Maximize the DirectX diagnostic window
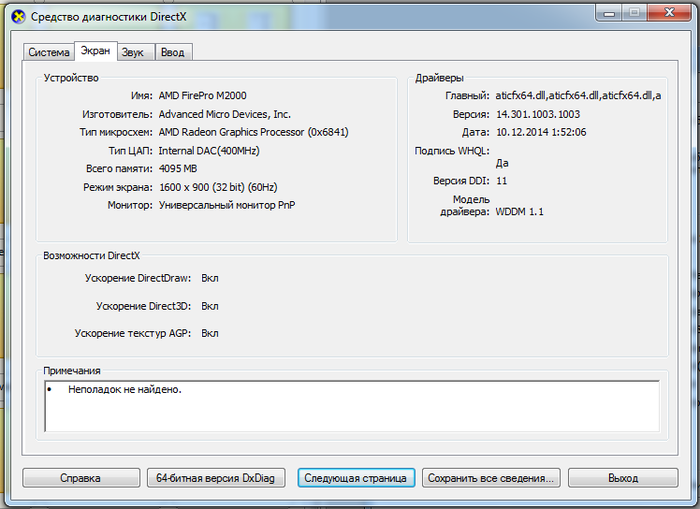This screenshot has height=509, width=700. [x=635, y=14]
